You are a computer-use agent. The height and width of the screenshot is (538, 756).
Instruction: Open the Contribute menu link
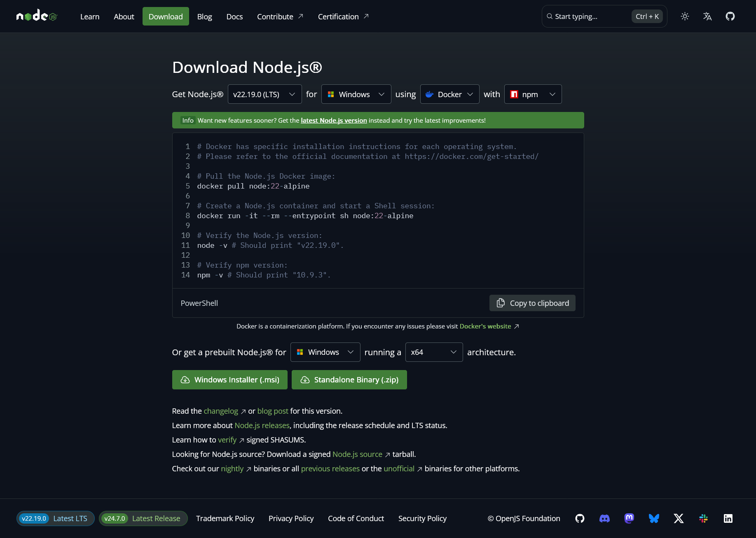pyautogui.click(x=280, y=16)
